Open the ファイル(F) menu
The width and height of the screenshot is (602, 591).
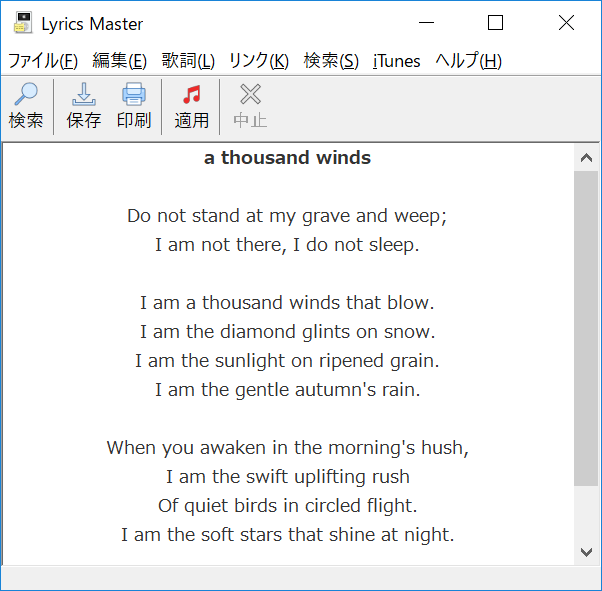pos(43,61)
